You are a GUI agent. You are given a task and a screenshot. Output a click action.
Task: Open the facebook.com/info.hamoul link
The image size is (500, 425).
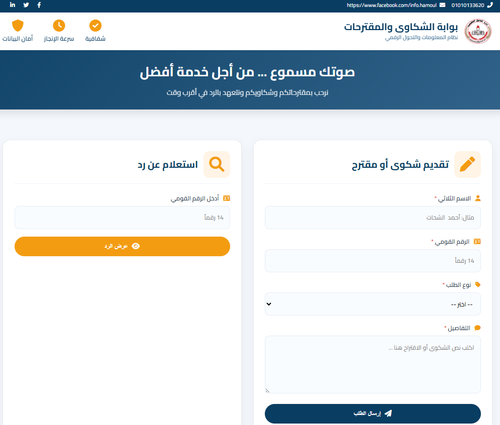[x=392, y=5]
